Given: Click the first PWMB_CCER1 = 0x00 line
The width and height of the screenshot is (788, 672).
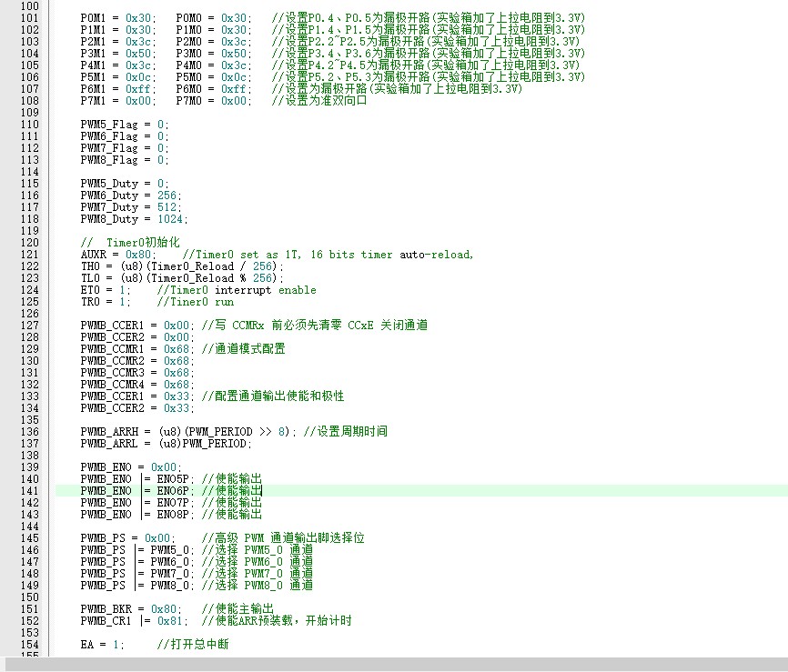Looking at the screenshot, I should [x=137, y=326].
